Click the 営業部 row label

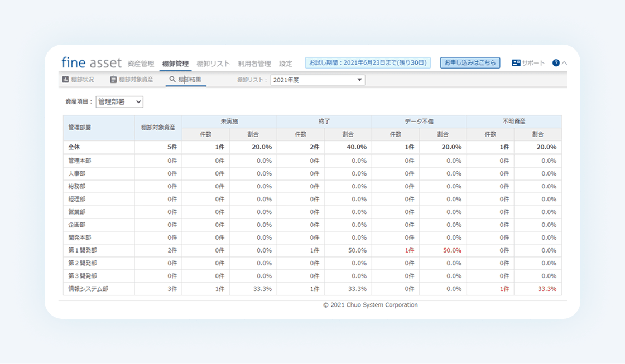coord(76,212)
